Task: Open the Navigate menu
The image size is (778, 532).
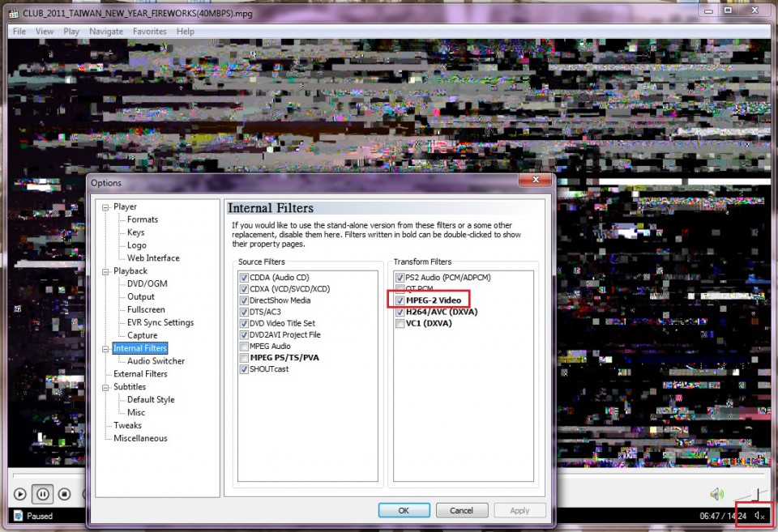Action: (x=106, y=32)
